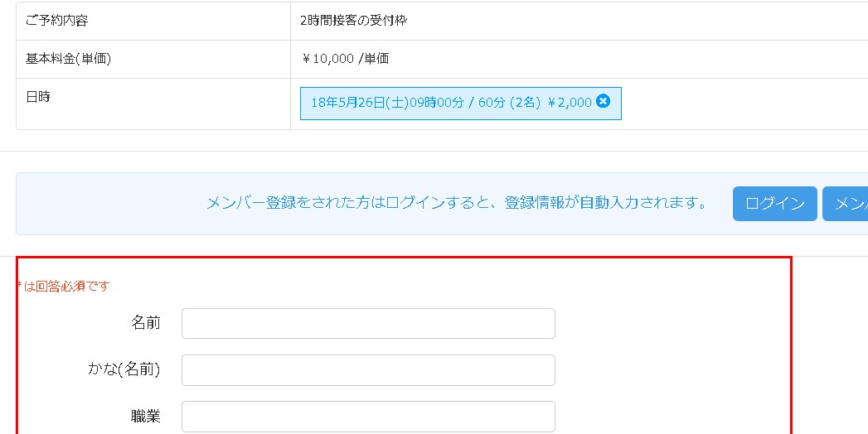The height and width of the screenshot is (434, 868).
Task: Focus the 職業 input field
Action: point(368,417)
